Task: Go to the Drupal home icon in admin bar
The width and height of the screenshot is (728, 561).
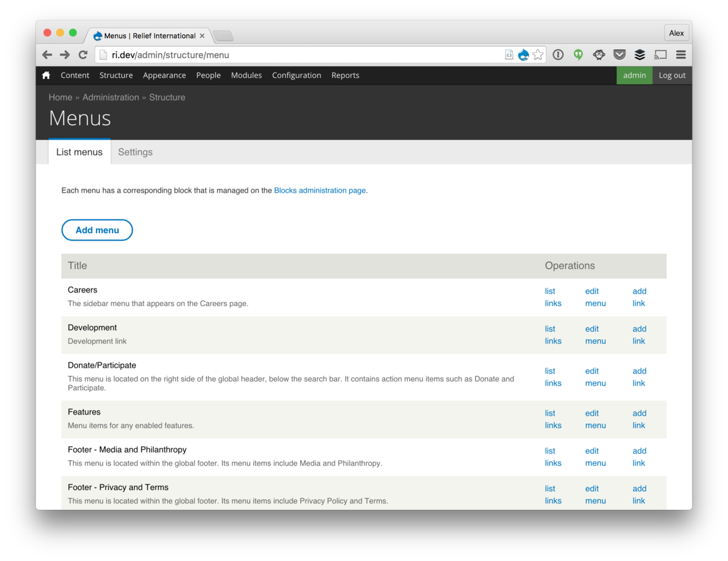Action: [x=46, y=75]
